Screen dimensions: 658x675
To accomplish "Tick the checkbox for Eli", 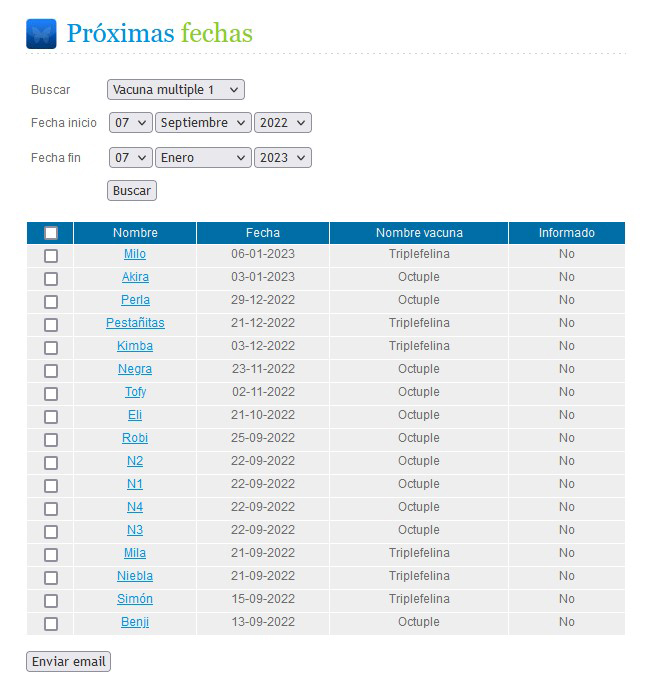I will pyautogui.click(x=51, y=417).
